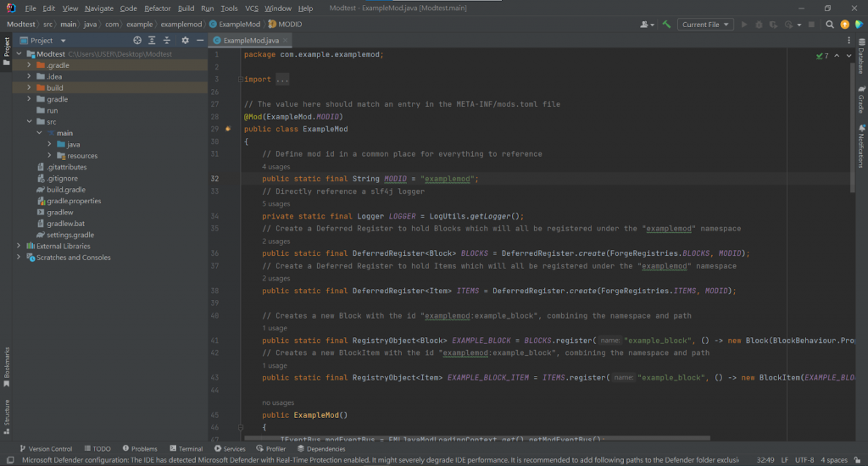The image size is (868, 466).
Task: Open the Refactor menu
Action: coord(157,8)
